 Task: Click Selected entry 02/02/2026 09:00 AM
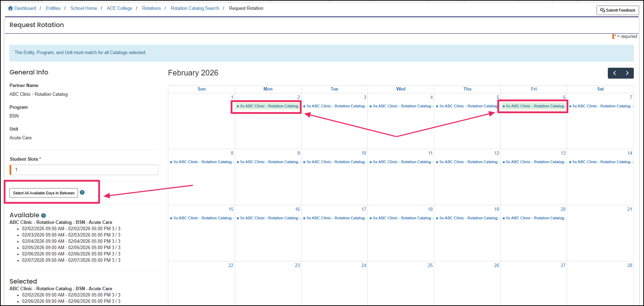tap(71, 295)
